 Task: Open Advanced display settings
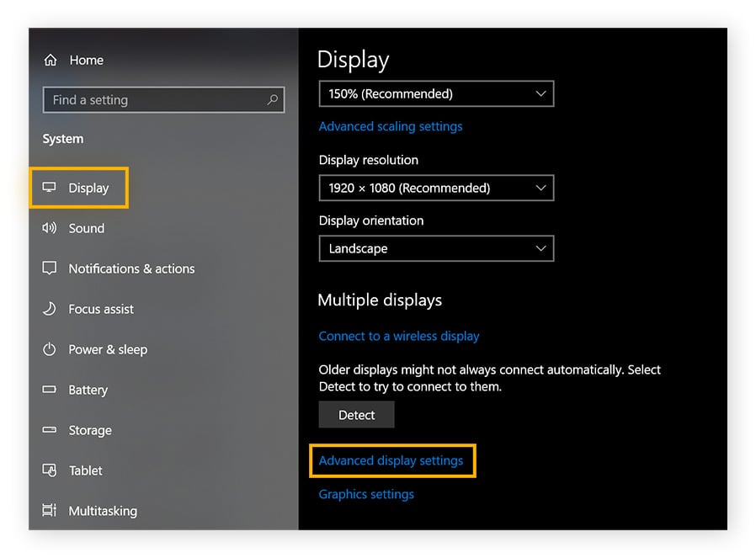pos(391,460)
